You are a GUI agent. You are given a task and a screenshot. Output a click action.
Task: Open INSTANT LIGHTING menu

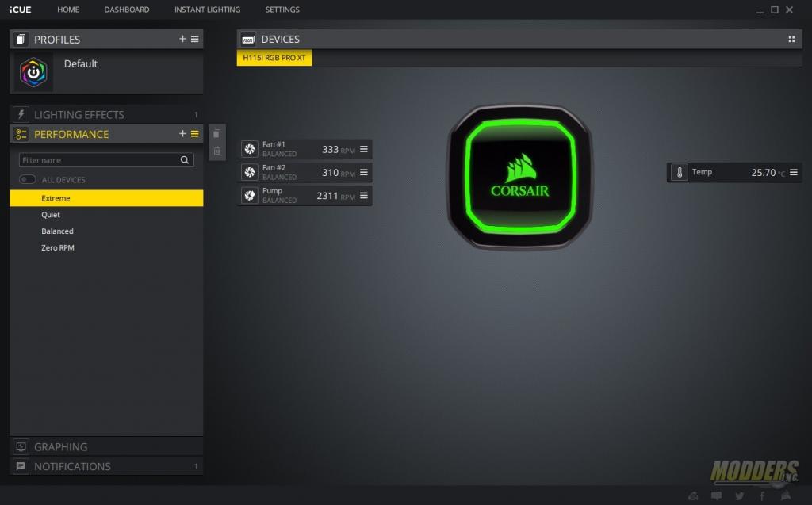[207, 10]
